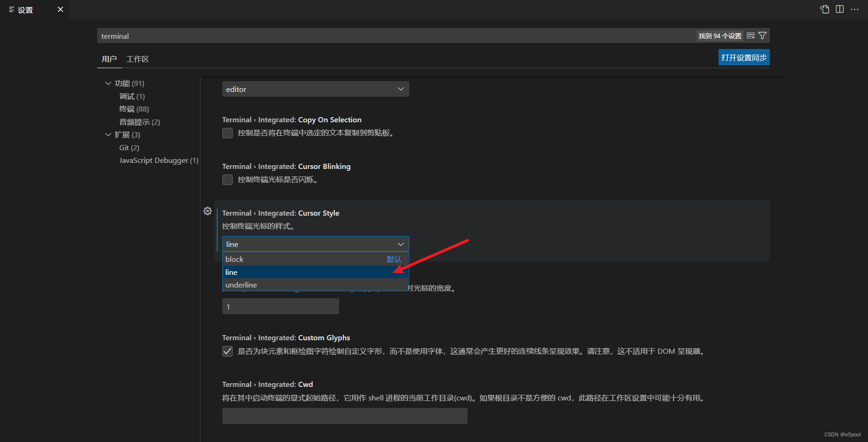Choose line option in cursor style list
This screenshot has height=442, width=868.
pos(316,272)
